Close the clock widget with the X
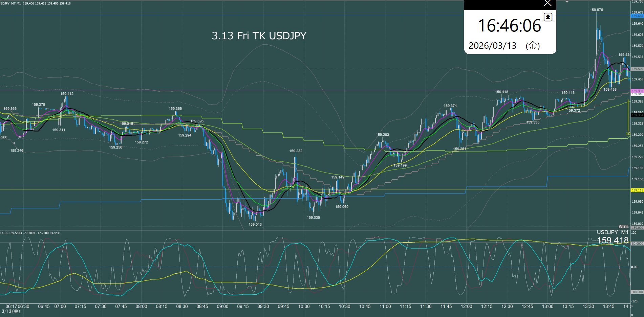The height and width of the screenshot is (317, 644). click(548, 4)
